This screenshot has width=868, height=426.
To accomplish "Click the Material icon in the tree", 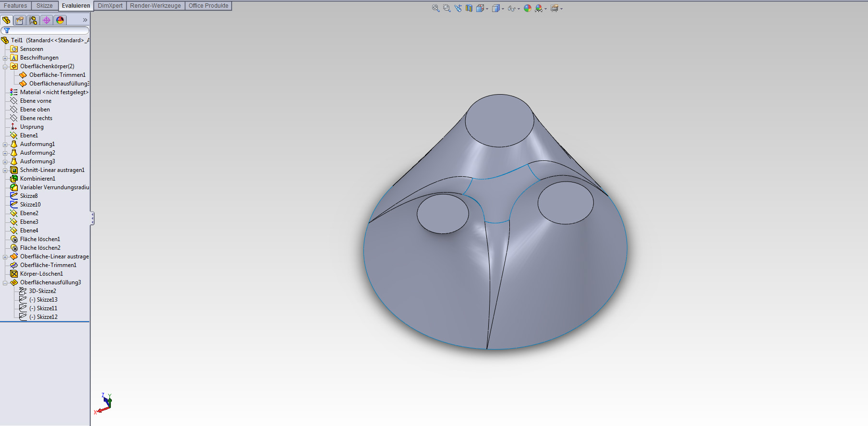I will coord(14,92).
